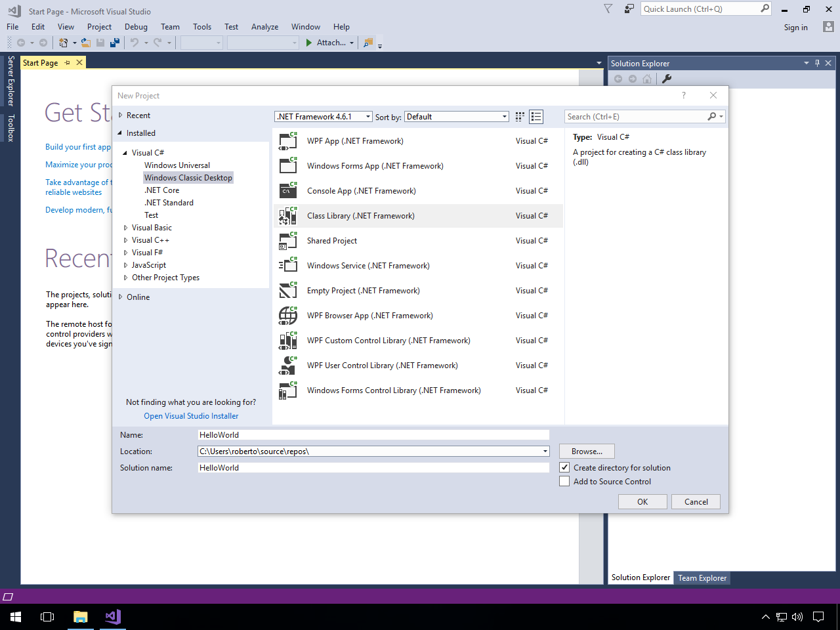Uncheck Create directory for solution

coord(564,467)
